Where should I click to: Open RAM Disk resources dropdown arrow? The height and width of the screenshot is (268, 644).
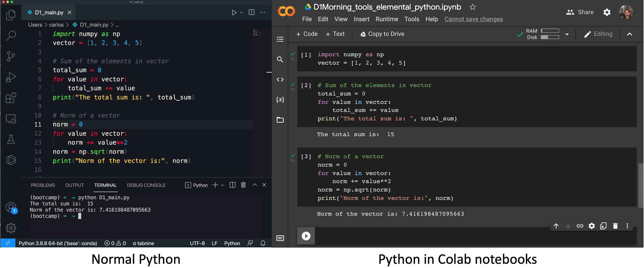(x=567, y=34)
